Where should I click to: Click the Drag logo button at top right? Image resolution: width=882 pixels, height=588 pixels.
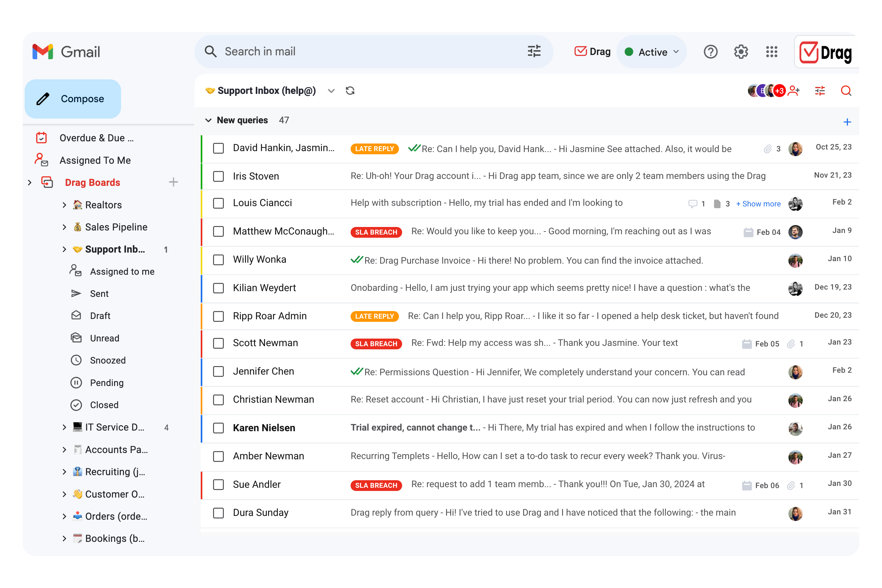(x=826, y=52)
